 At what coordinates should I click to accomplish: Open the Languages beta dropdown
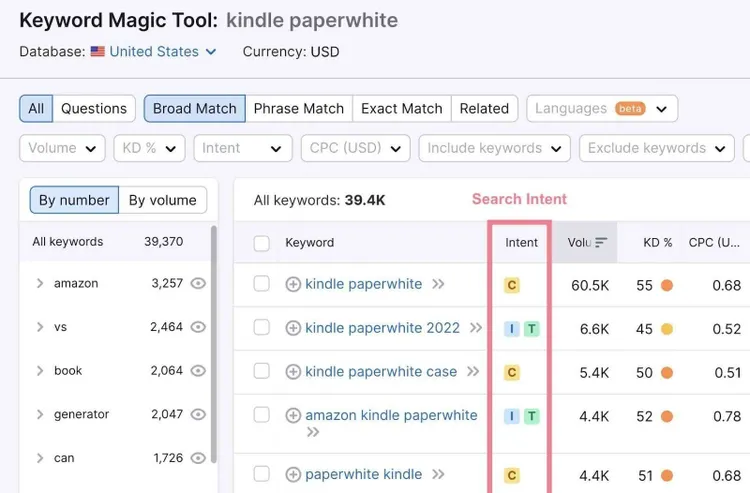(x=602, y=109)
